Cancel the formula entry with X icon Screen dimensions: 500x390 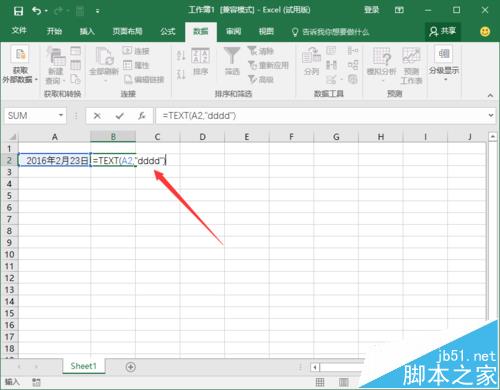point(97,116)
